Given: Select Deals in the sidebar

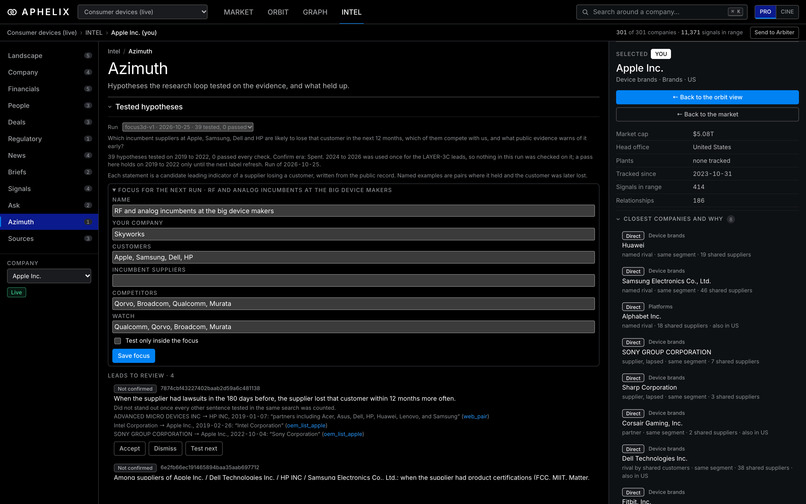Looking at the screenshot, I should (x=49, y=122).
